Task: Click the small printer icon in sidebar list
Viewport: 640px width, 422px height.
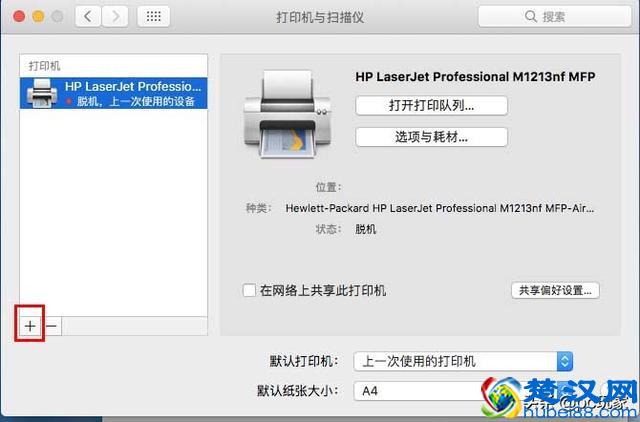Action: [x=41, y=94]
